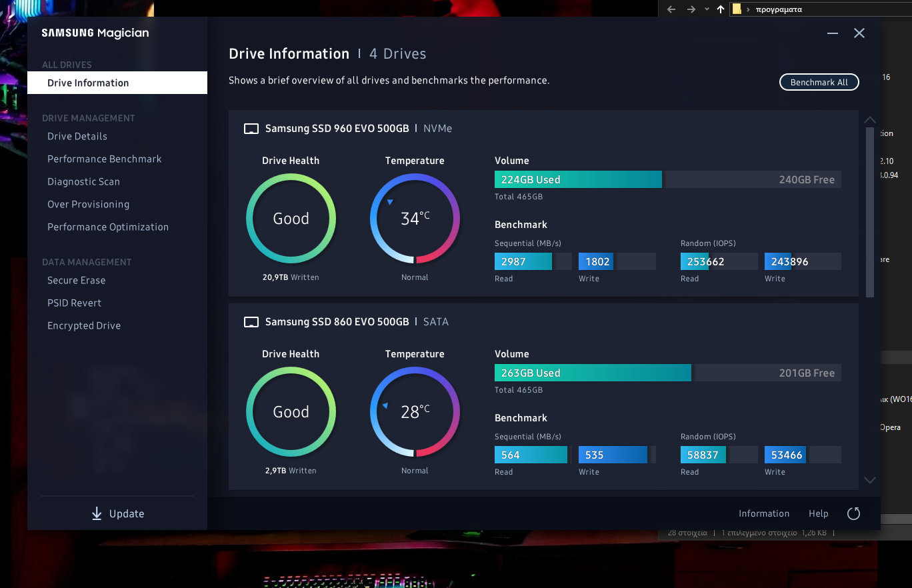
Task: Click the random write value 53466
Action: [x=787, y=455]
